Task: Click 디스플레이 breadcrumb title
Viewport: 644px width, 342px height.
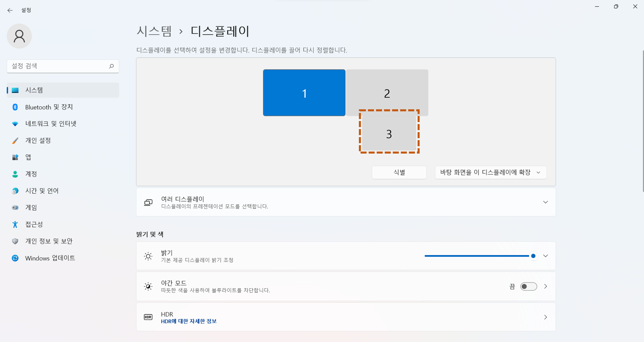Action: [x=220, y=31]
